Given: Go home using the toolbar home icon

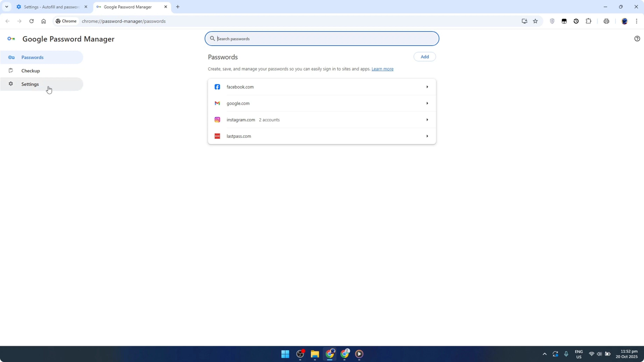Looking at the screenshot, I should coord(44,21).
